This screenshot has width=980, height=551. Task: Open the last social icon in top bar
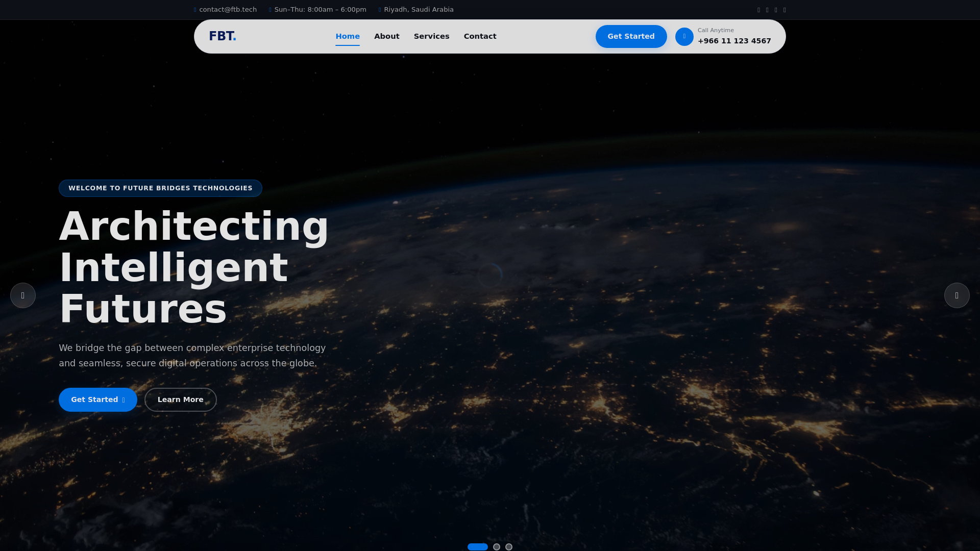(x=785, y=10)
